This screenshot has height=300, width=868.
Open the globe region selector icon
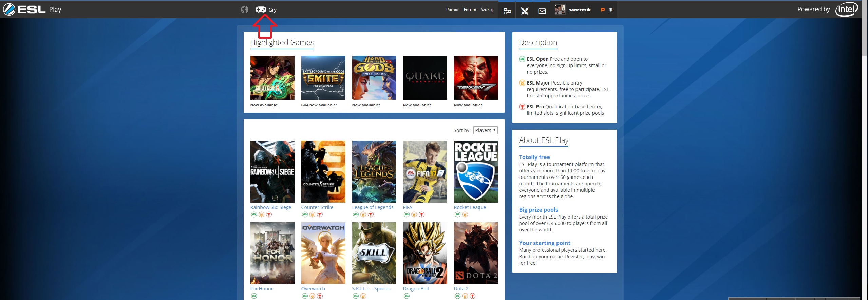[x=244, y=10]
